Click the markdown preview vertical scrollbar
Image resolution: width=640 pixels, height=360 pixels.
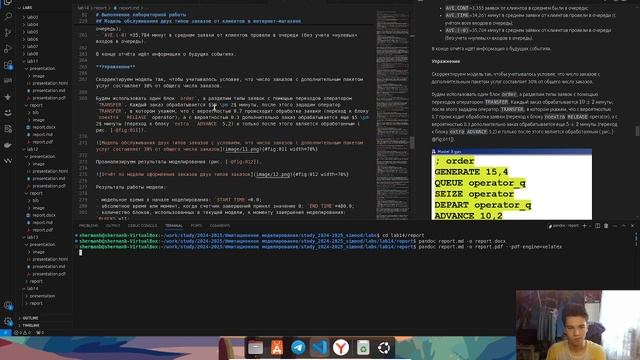click(x=637, y=131)
